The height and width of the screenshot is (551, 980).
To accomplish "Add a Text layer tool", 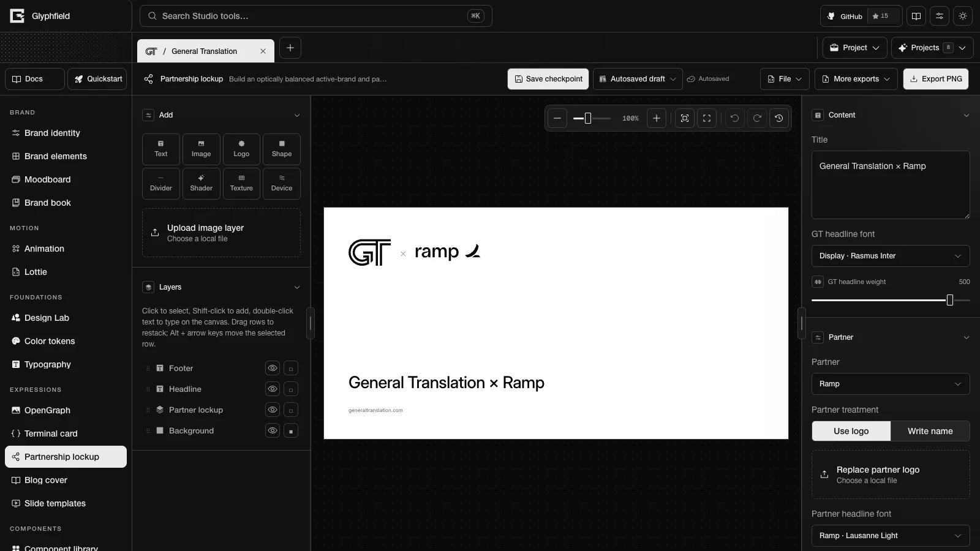I will pyautogui.click(x=161, y=149).
